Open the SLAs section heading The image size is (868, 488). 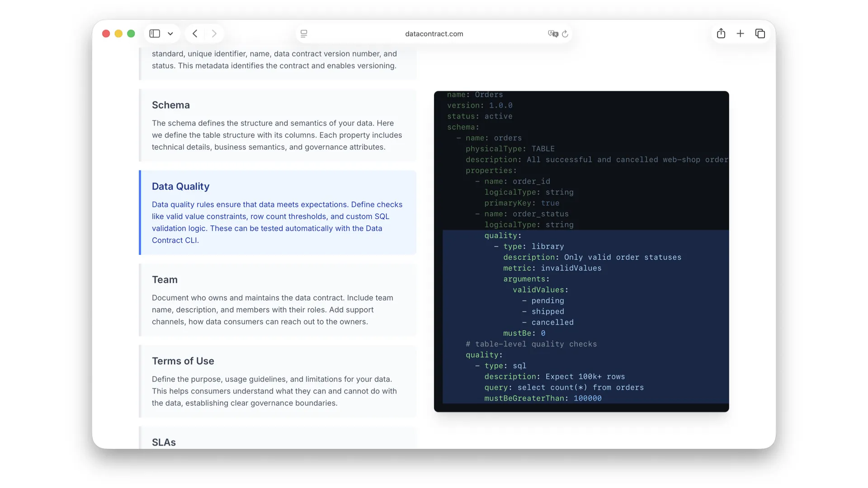click(164, 442)
